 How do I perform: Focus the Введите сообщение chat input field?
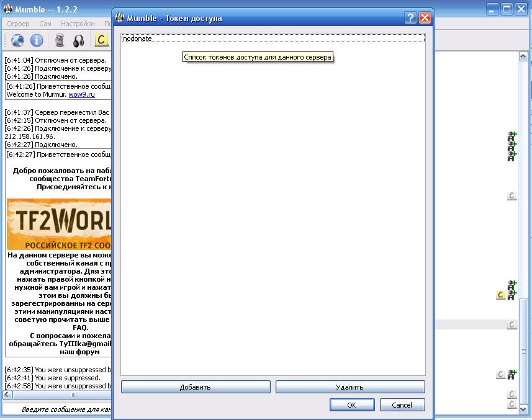pyautogui.click(x=58, y=409)
